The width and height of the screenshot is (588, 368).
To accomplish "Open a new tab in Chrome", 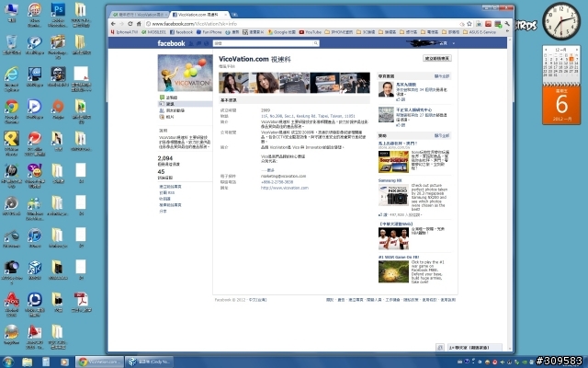I will (235, 15).
